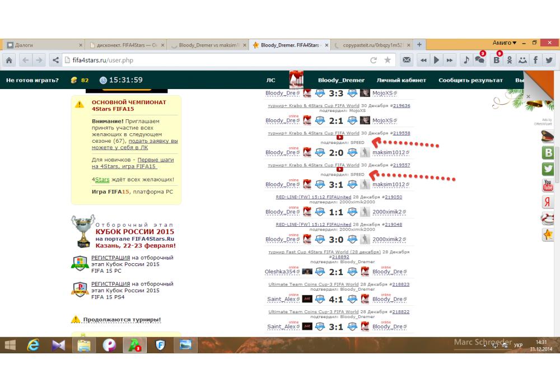Open the Амиго browser menu dropdown
560x392 pixels.
click(505, 43)
